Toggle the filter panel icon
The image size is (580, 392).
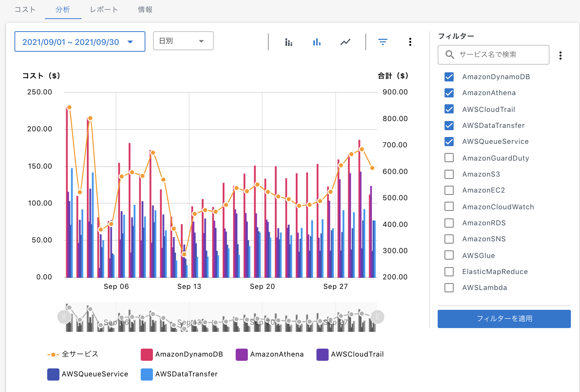point(383,42)
